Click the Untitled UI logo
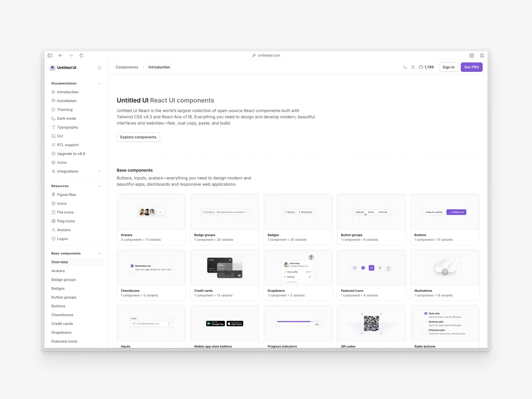The height and width of the screenshot is (399, 532). tap(63, 67)
